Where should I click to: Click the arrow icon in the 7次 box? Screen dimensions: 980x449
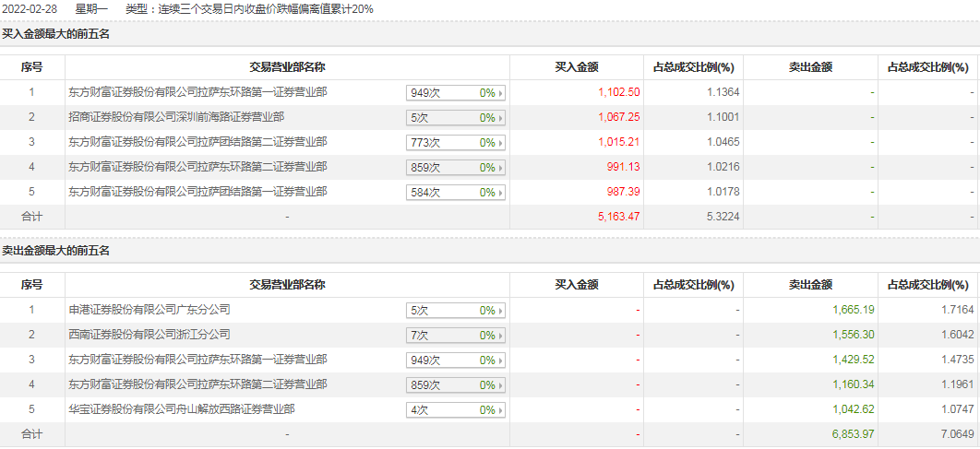click(501, 336)
